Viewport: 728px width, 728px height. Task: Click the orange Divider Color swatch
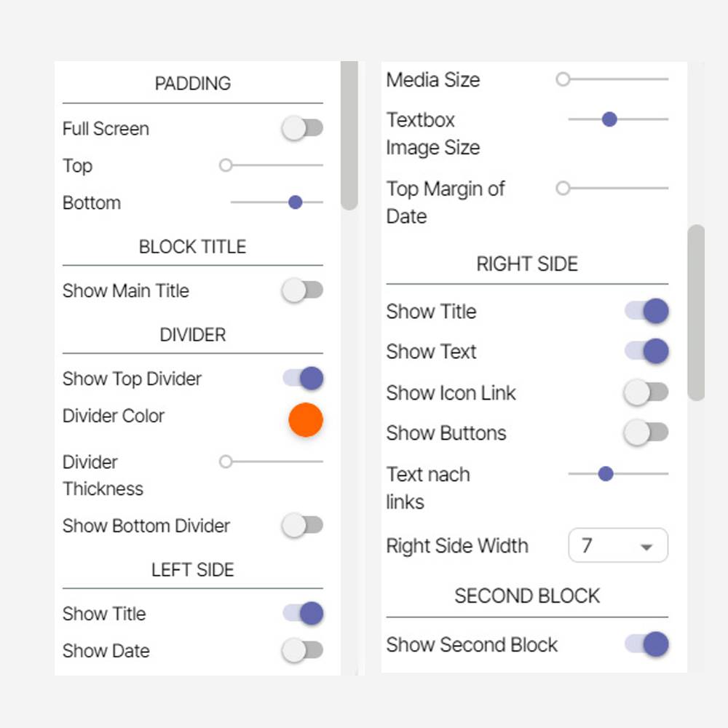click(306, 420)
